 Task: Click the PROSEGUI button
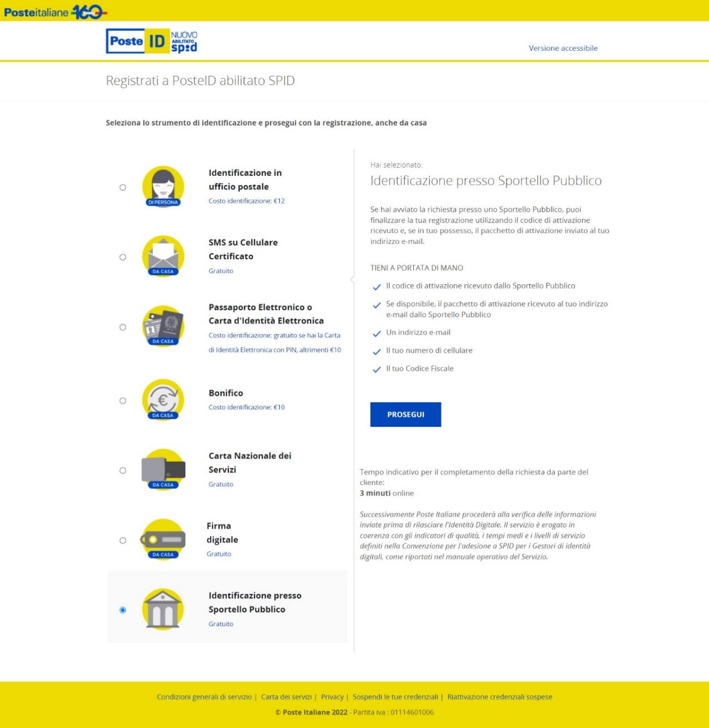tap(406, 414)
